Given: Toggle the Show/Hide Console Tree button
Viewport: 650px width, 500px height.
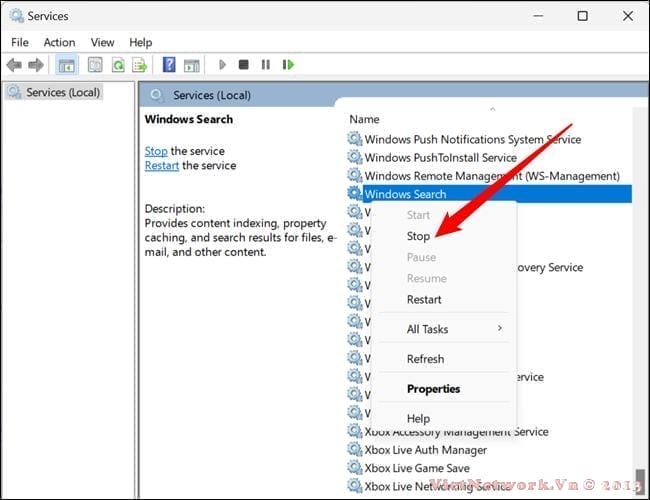Looking at the screenshot, I should 66,65.
